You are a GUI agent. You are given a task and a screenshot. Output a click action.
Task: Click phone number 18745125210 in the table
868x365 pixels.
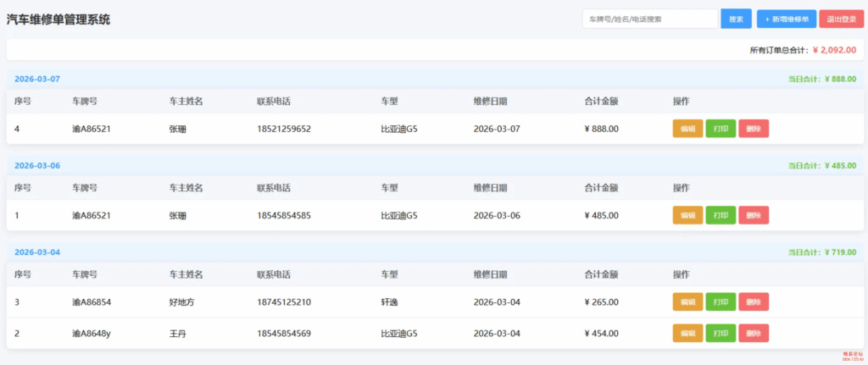284,302
